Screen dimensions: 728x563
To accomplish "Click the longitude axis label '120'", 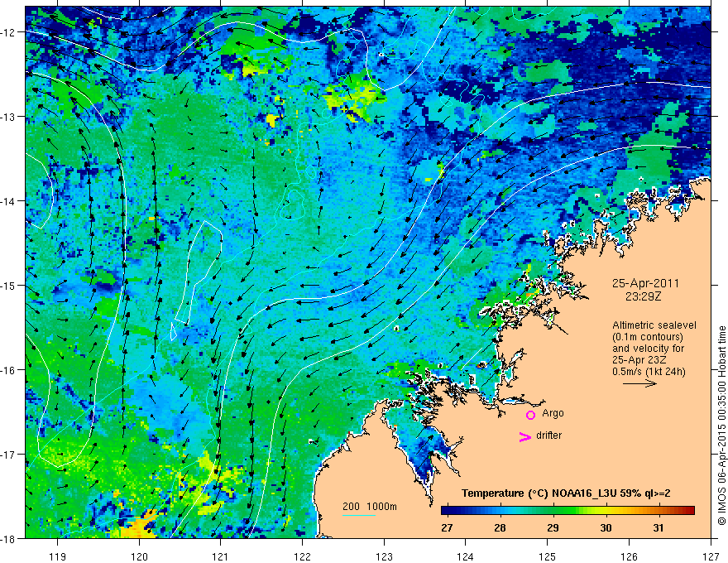I will [x=139, y=556].
